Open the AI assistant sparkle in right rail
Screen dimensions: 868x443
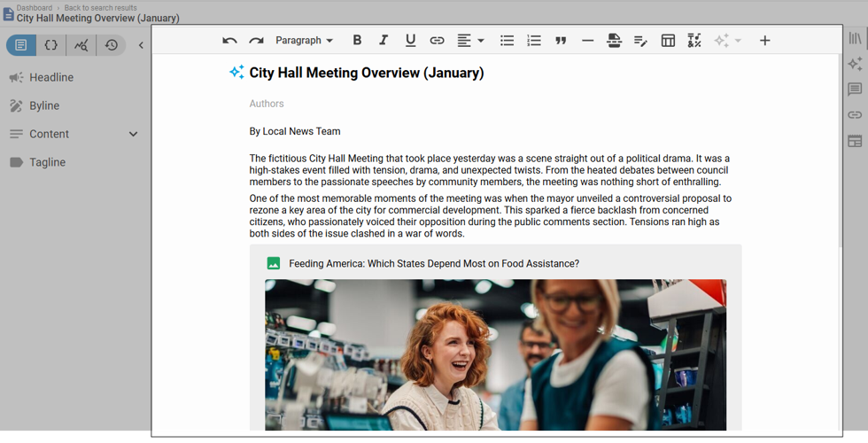click(x=855, y=63)
